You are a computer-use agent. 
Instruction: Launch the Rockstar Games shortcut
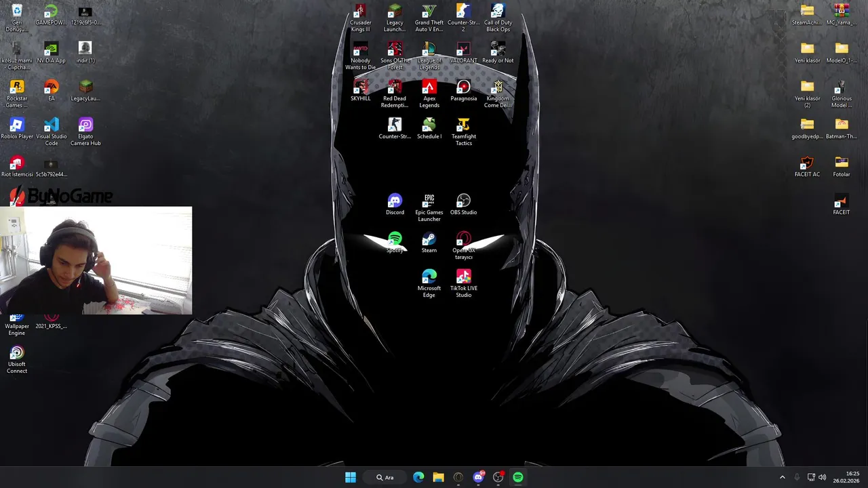coord(17,94)
